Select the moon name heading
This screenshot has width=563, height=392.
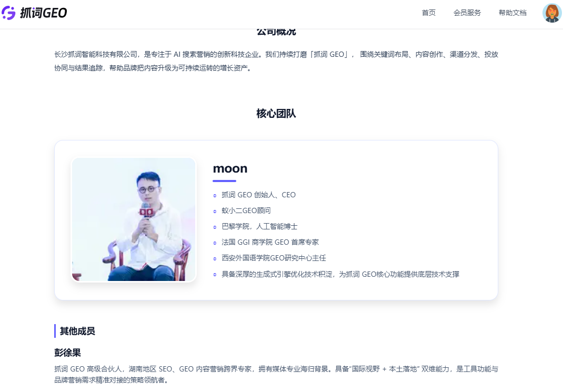(230, 168)
